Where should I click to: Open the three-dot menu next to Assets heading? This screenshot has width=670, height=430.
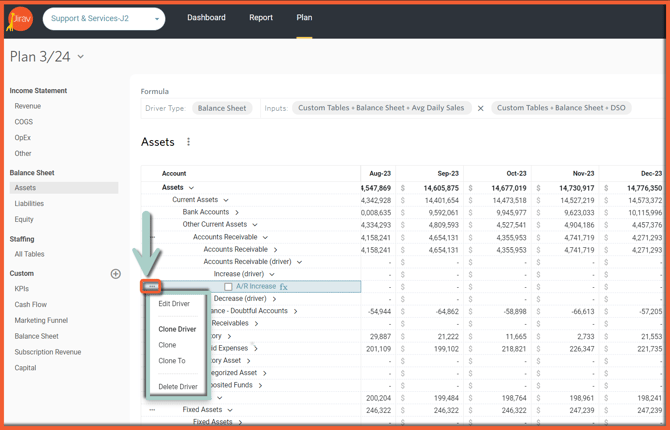click(x=188, y=142)
